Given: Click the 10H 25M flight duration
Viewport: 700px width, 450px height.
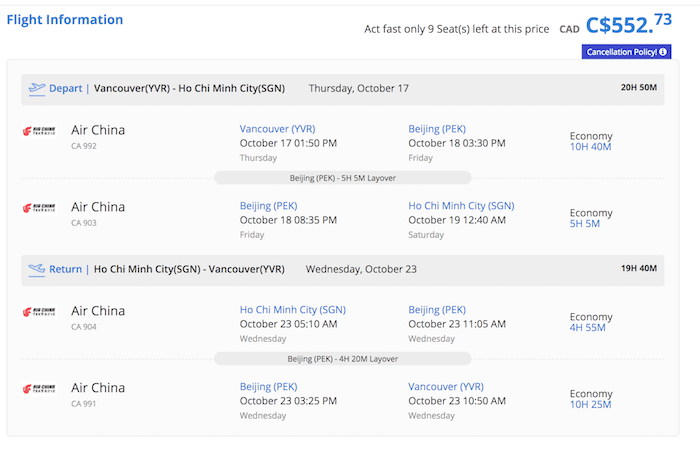Looking at the screenshot, I should click(590, 404).
